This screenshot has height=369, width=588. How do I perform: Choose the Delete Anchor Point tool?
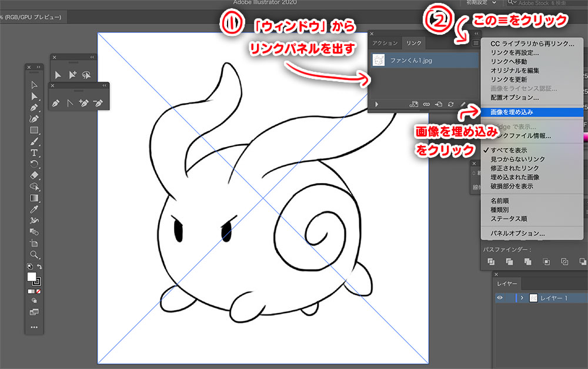[x=98, y=103]
